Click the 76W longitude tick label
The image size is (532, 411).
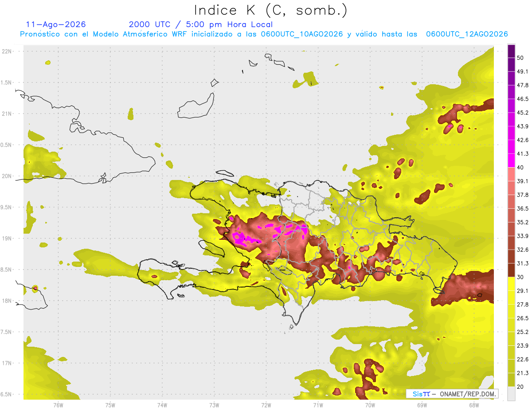point(58,405)
